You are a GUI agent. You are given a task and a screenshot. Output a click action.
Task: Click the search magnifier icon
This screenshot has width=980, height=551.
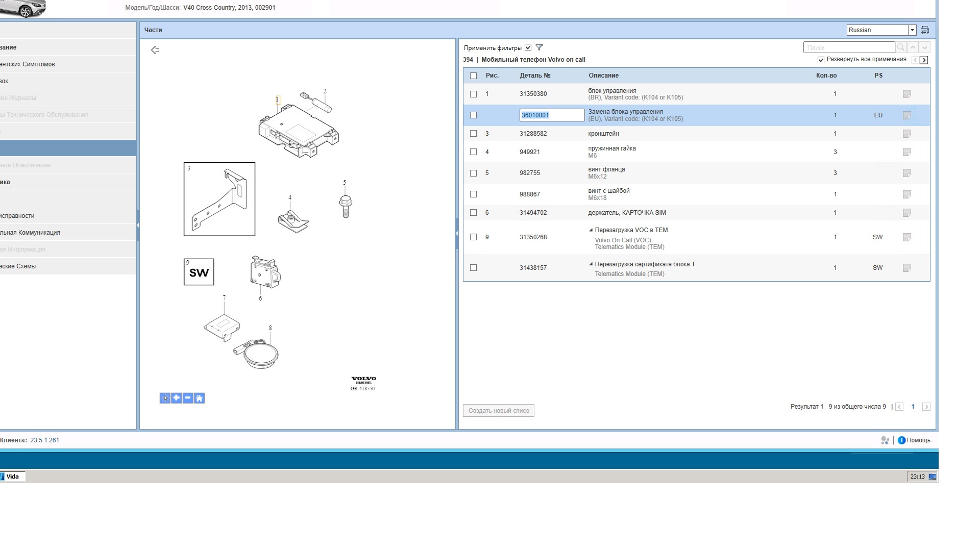tap(901, 47)
